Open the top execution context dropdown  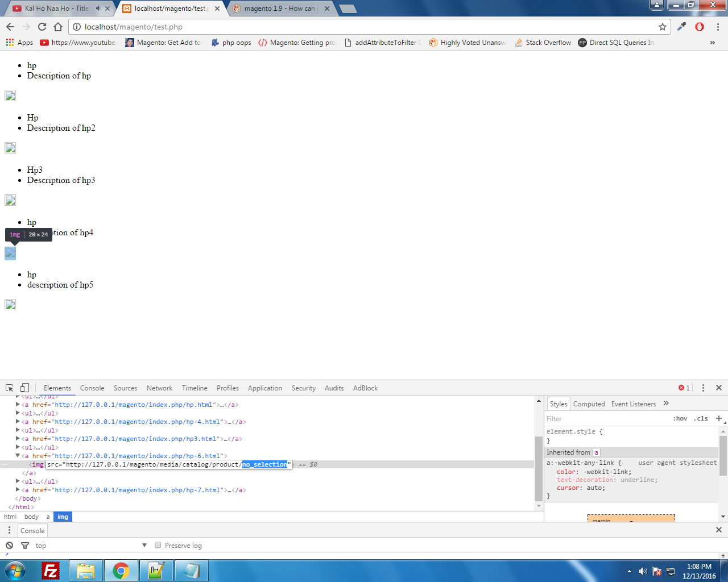point(91,545)
